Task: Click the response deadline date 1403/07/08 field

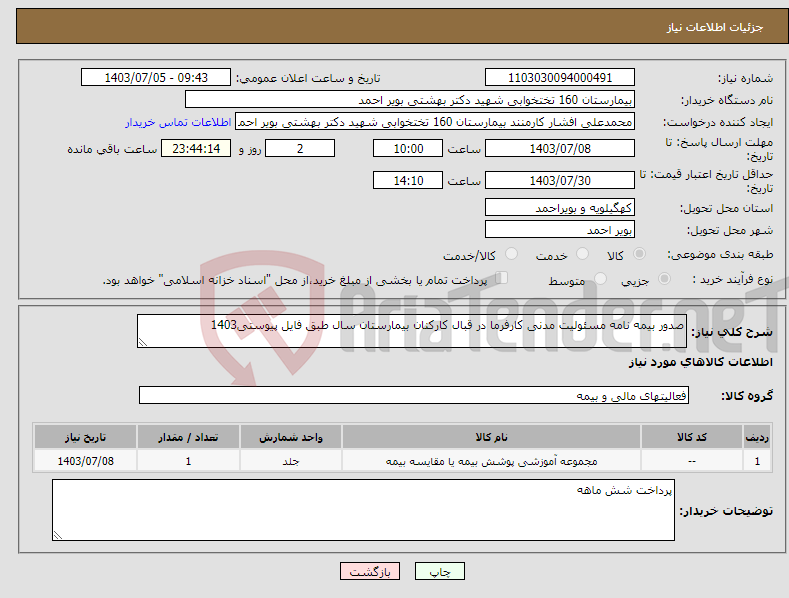Action: click(x=560, y=148)
